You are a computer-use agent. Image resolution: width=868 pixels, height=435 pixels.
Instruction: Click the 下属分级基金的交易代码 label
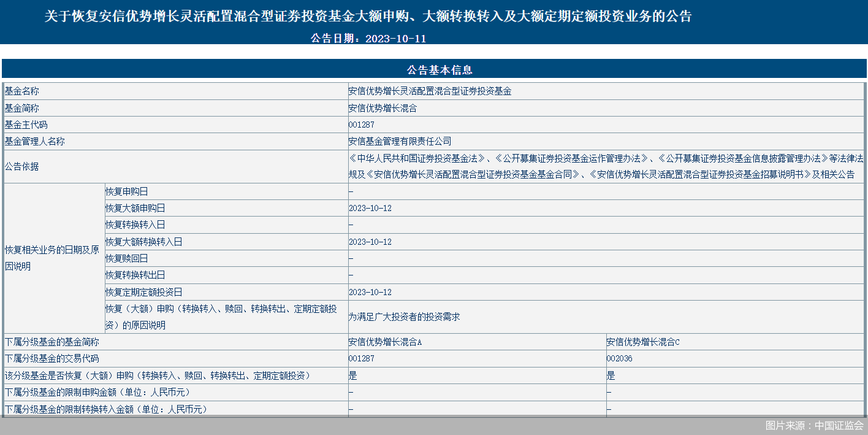[52, 358]
